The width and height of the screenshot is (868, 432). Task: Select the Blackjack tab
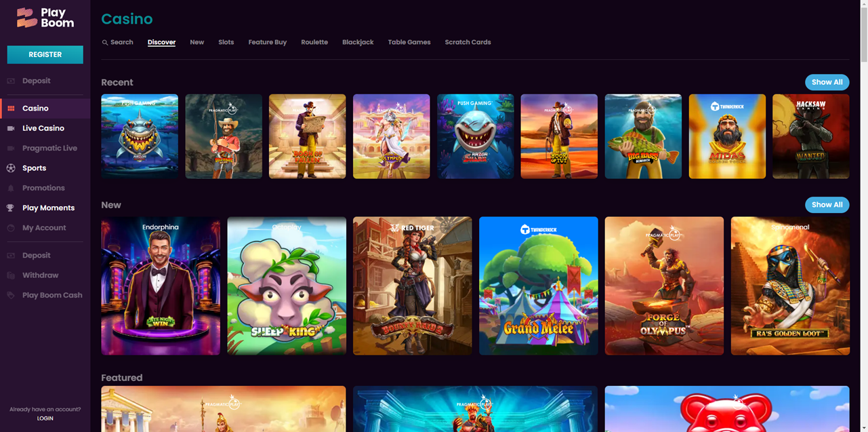pos(358,42)
